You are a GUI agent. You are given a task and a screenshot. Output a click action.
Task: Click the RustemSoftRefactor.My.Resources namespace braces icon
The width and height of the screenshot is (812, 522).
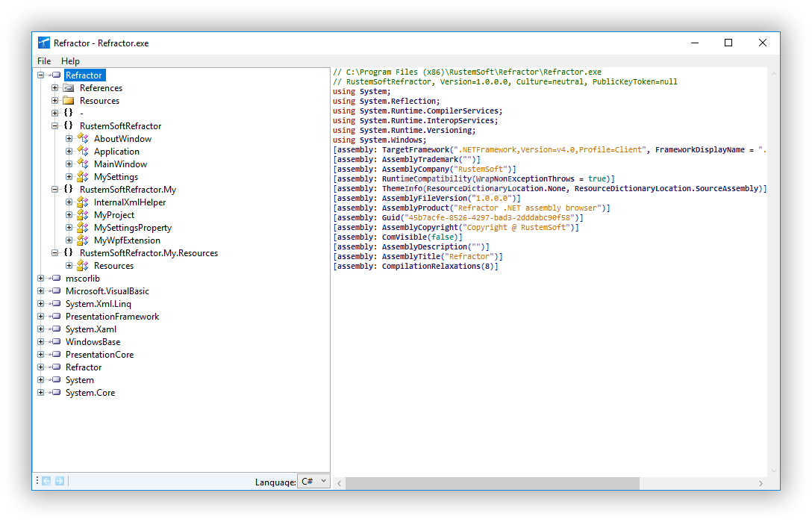[69, 253]
